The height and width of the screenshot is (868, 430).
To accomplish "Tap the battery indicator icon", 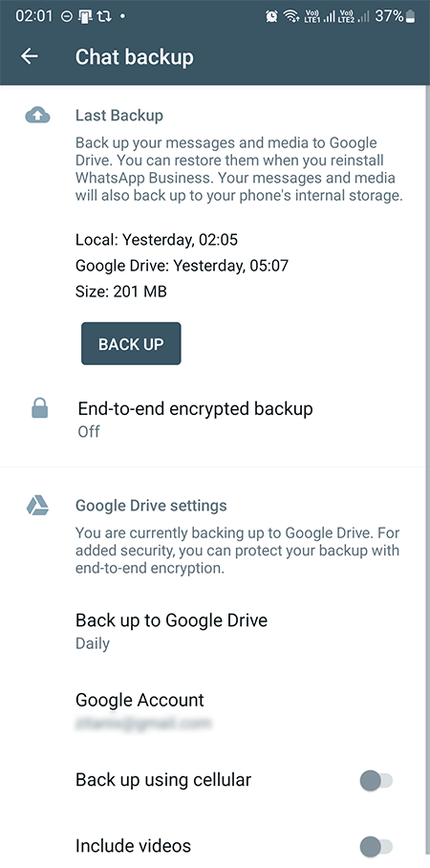I will [410, 16].
